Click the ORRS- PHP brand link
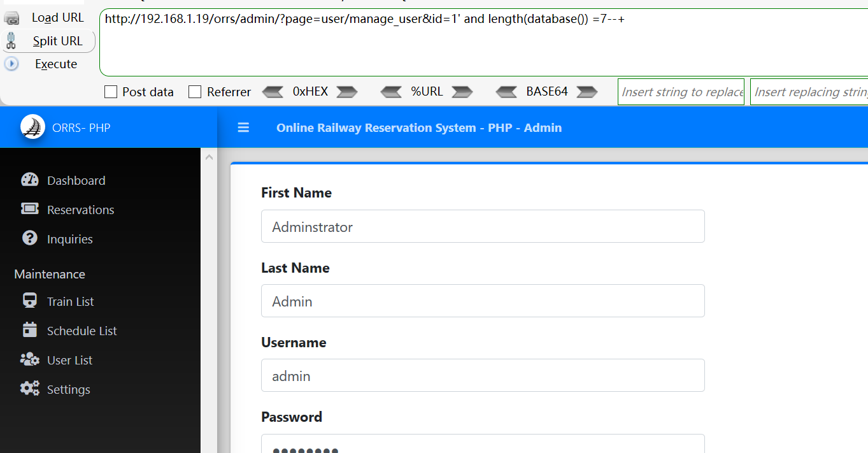 click(82, 128)
